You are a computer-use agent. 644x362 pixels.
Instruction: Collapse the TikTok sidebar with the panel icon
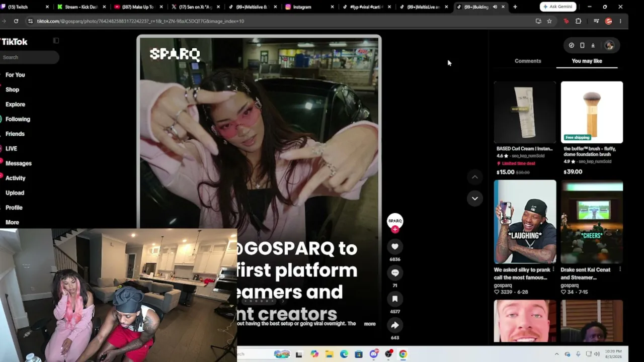coord(56,41)
